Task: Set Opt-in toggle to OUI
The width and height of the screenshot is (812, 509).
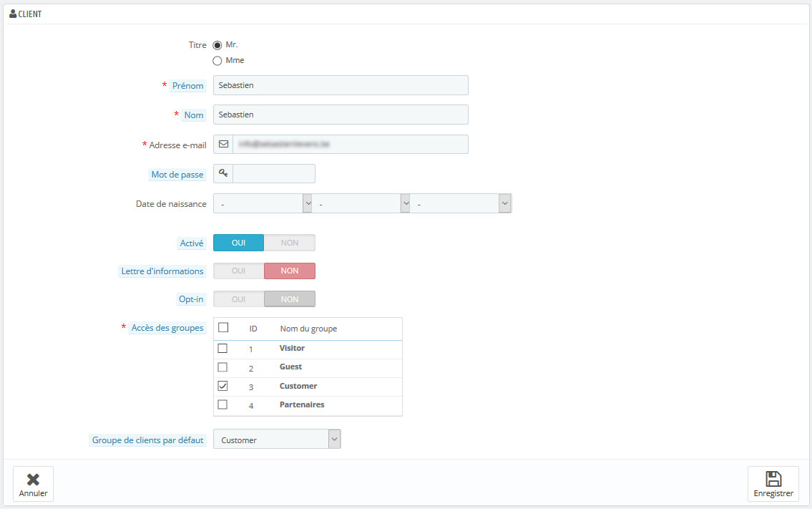Action: tap(239, 299)
